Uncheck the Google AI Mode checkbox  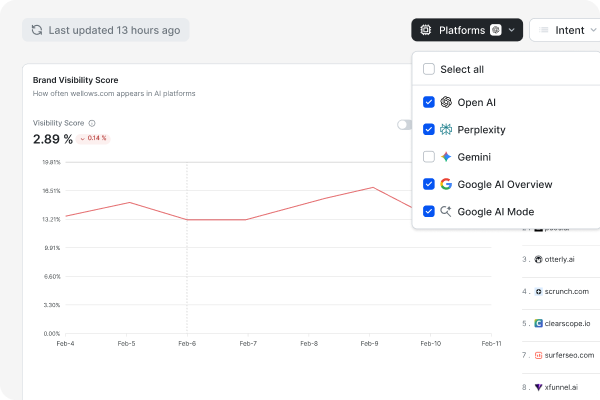click(429, 211)
